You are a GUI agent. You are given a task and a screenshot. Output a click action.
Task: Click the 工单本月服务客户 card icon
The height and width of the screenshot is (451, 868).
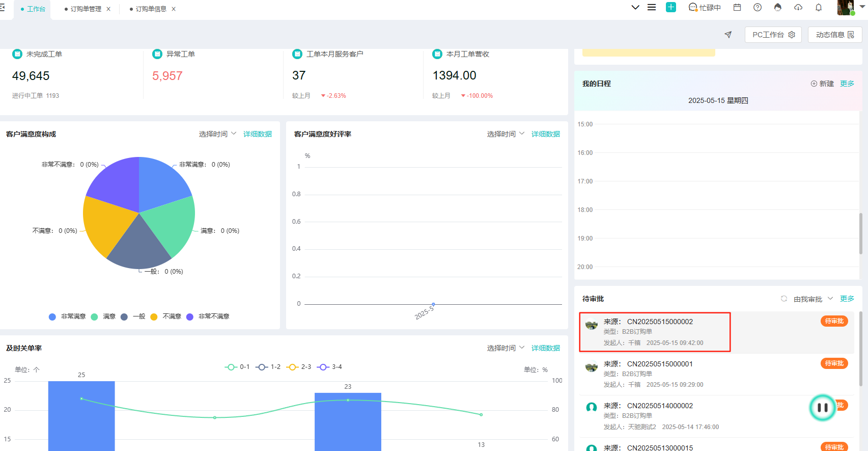(297, 54)
